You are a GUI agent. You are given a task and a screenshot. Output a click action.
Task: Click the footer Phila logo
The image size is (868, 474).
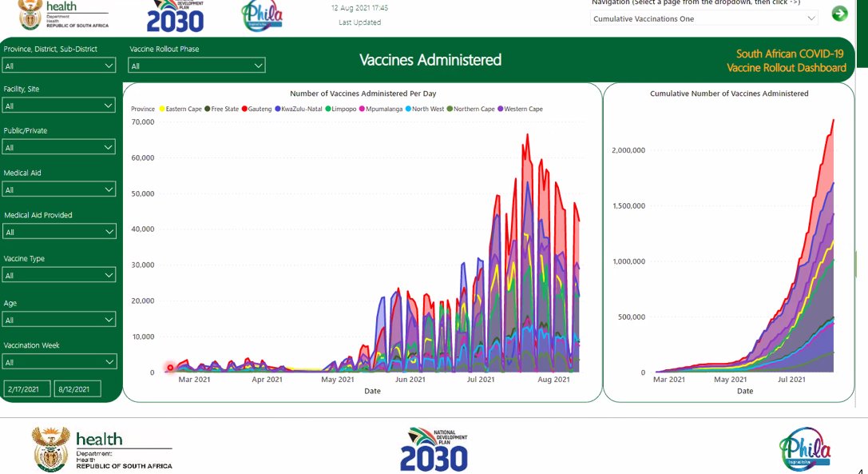point(805,449)
